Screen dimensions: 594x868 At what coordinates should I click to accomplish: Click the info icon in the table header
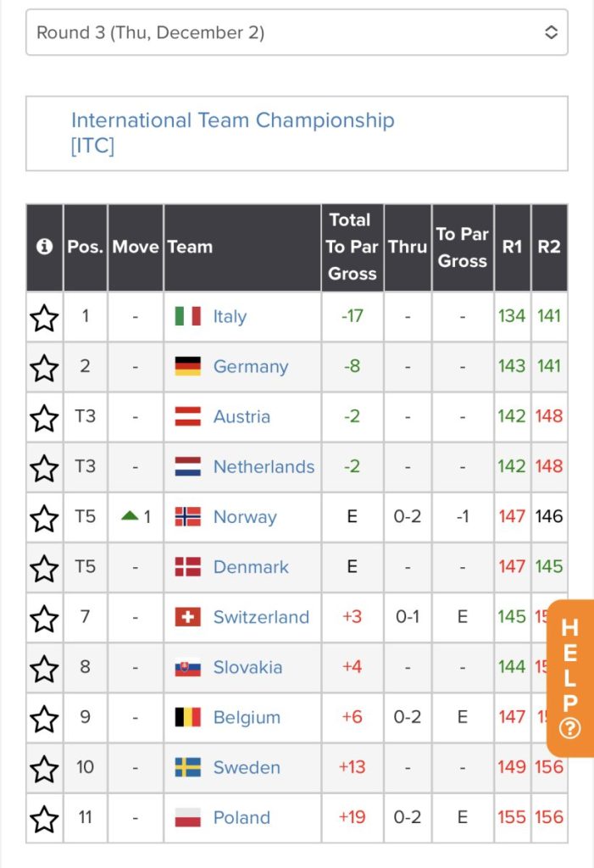click(44, 247)
